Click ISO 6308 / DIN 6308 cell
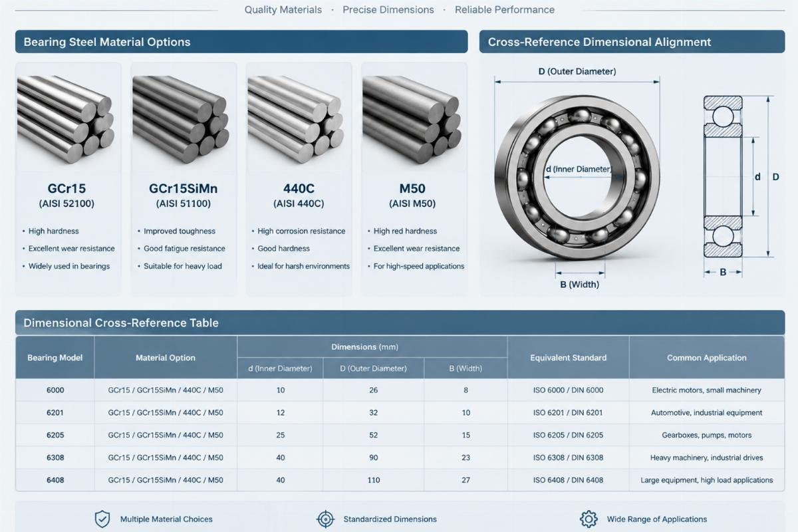 click(568, 458)
